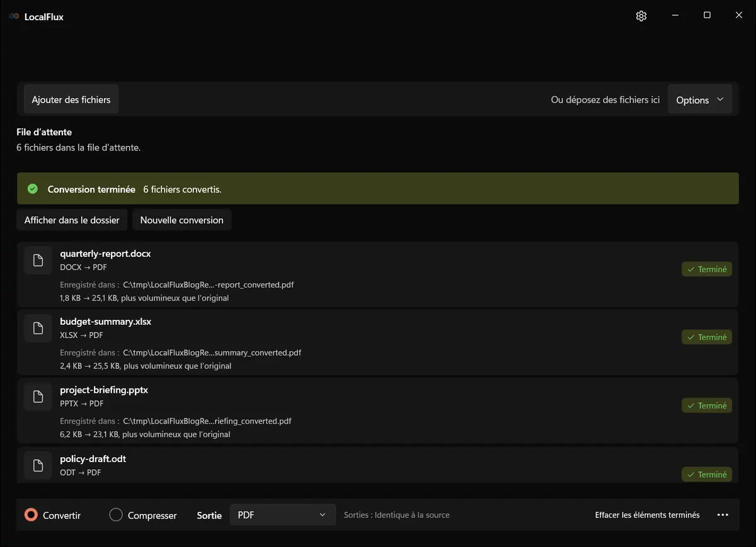
Task: Minimize the LocalFlux window
Action: (x=675, y=16)
